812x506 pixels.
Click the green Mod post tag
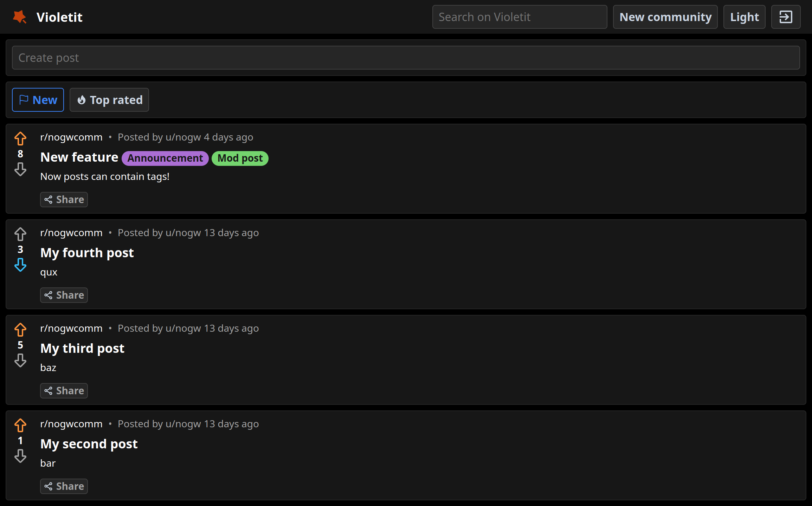pyautogui.click(x=240, y=158)
